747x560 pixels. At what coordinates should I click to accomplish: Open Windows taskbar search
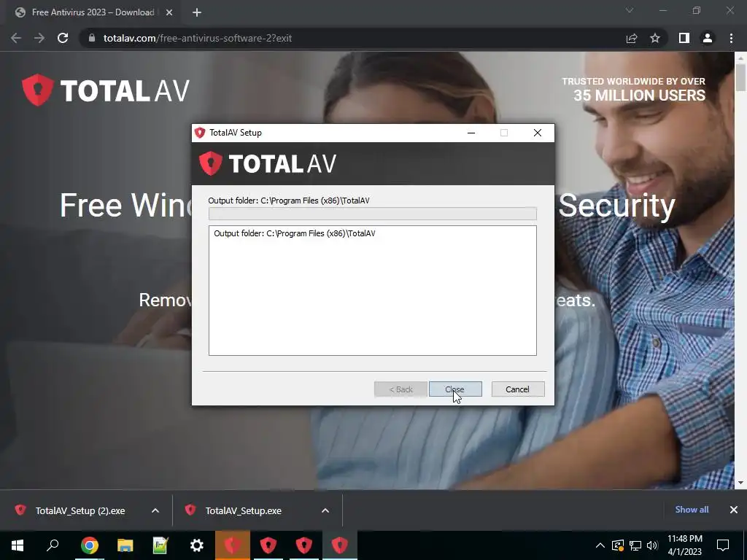coord(53,545)
